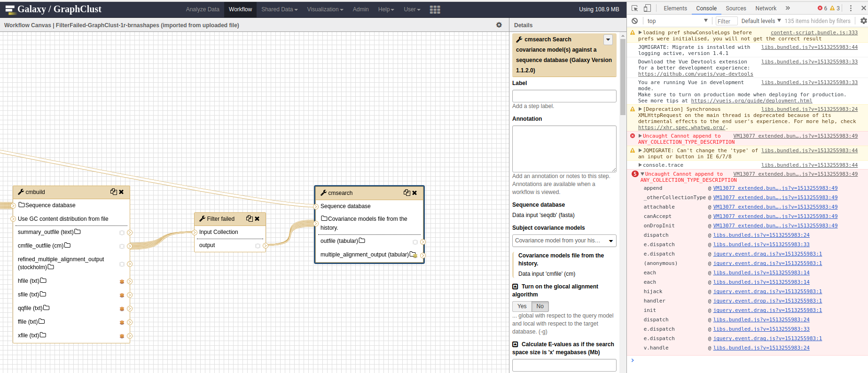This screenshot has height=373, width=868.
Task: Click the console error count indicator
Action: click(823, 8)
